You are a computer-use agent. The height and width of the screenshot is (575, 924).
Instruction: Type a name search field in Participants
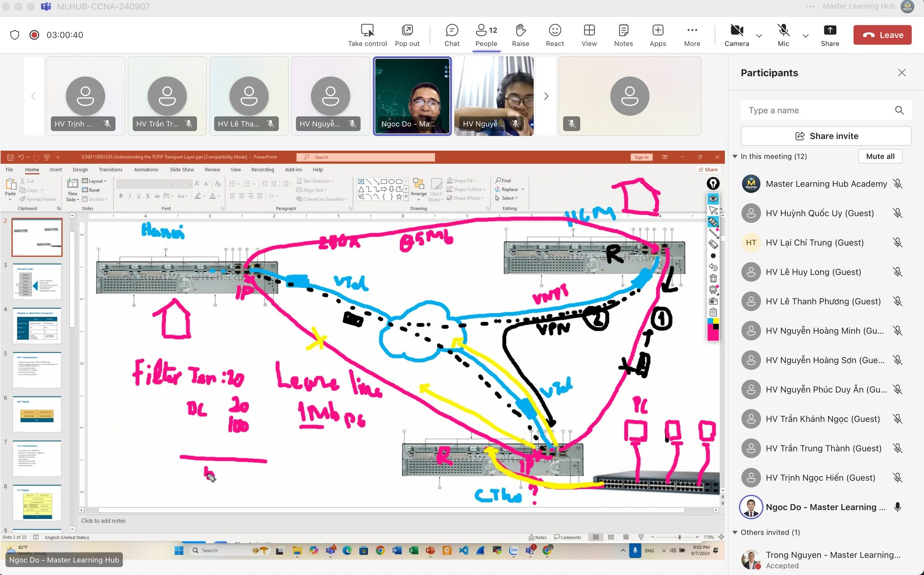tap(826, 110)
